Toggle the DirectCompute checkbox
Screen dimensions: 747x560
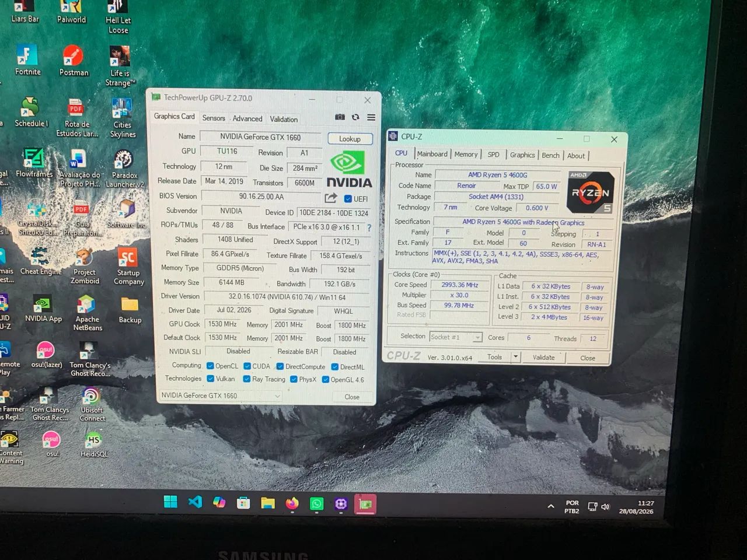(x=280, y=366)
